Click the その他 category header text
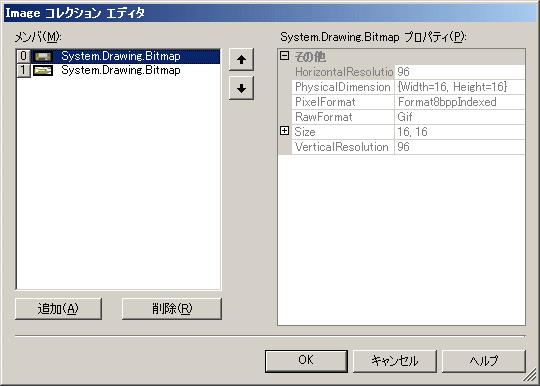 pos(310,57)
